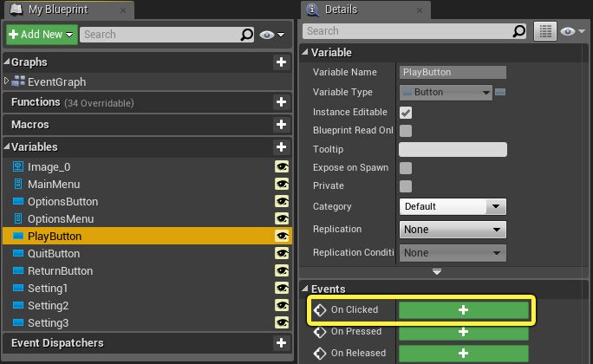Click the Tooltip text field
The height and width of the screenshot is (364, 593).
click(x=453, y=149)
